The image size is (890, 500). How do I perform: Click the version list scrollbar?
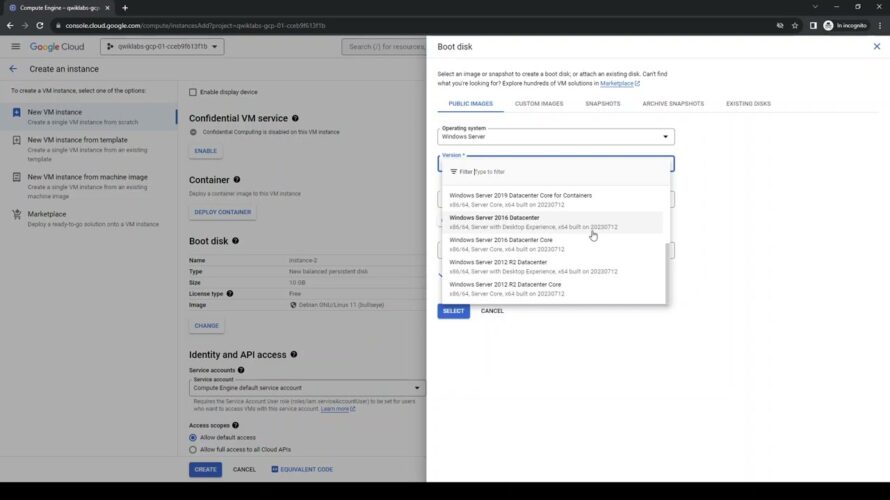pyautogui.click(x=667, y=273)
